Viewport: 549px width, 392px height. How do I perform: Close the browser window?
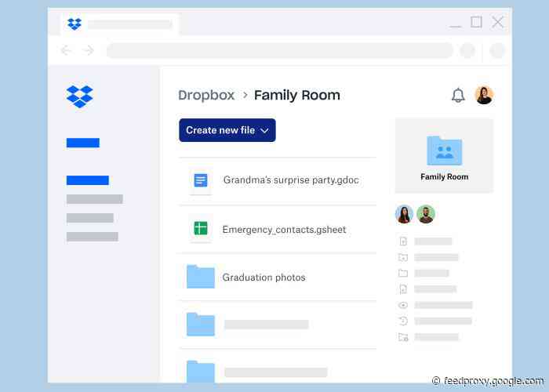point(497,22)
